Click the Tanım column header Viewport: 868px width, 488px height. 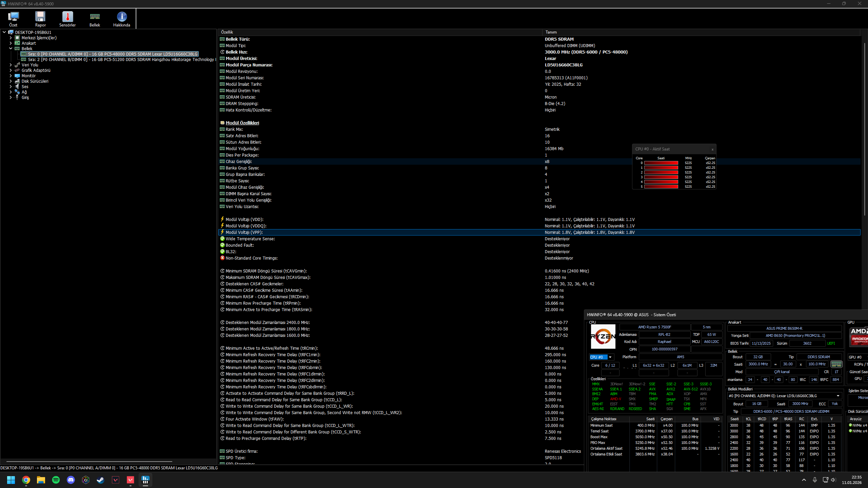pos(701,32)
